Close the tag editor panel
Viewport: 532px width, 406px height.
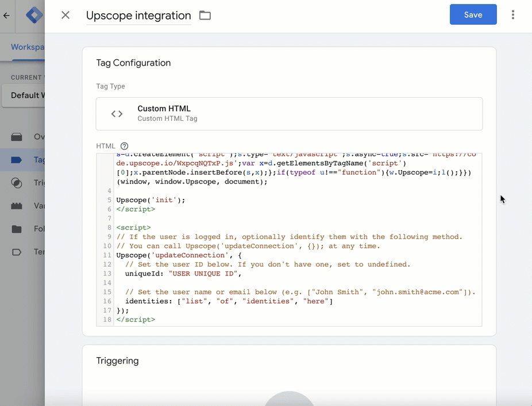pyautogui.click(x=65, y=15)
